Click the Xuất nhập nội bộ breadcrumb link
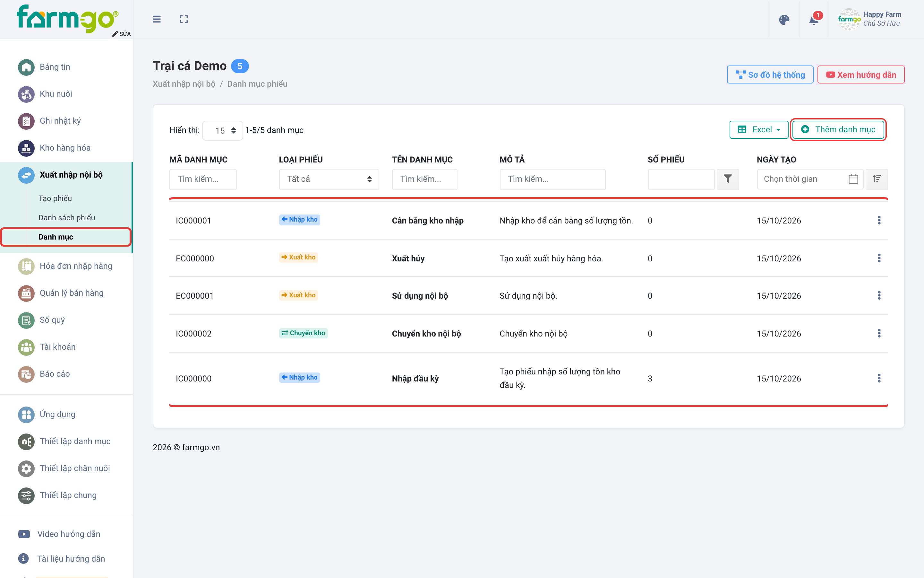The height and width of the screenshot is (578, 924). click(x=184, y=84)
